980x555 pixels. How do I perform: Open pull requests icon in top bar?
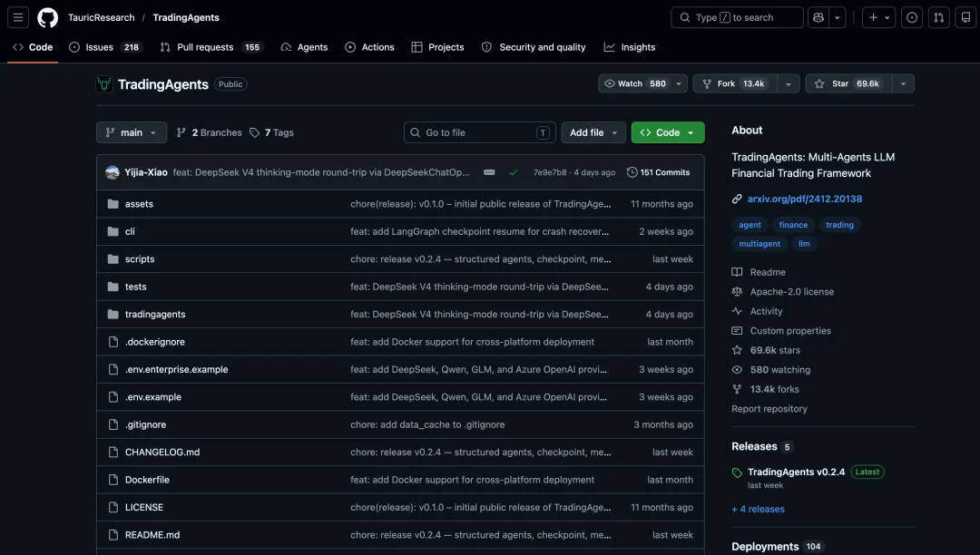tap(939, 17)
